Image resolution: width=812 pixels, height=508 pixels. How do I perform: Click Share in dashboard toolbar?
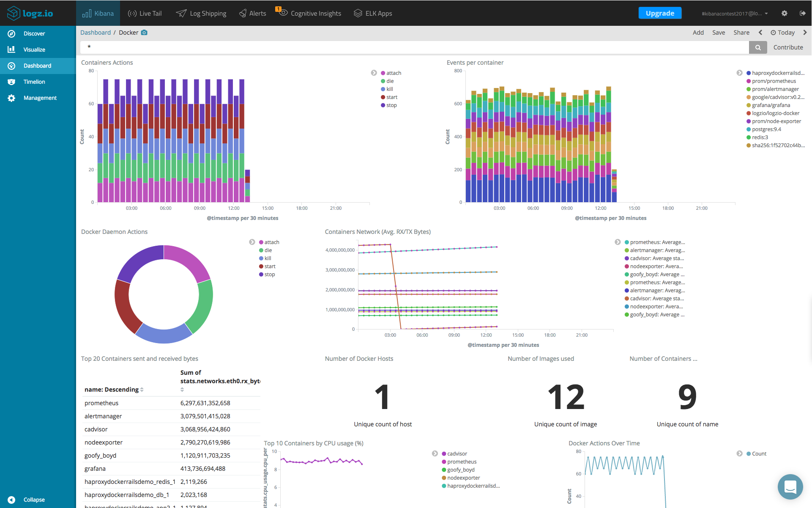741,33
